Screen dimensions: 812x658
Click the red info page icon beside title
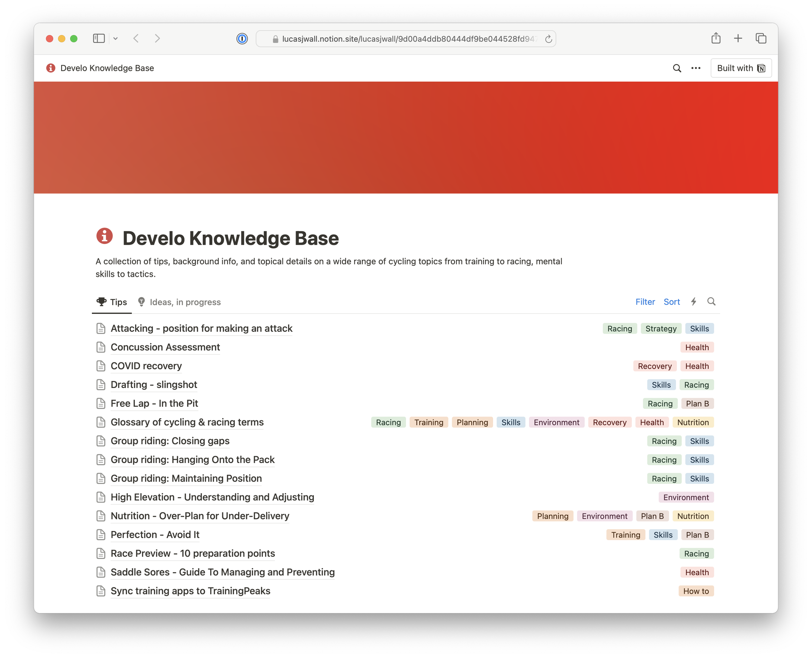click(x=105, y=236)
